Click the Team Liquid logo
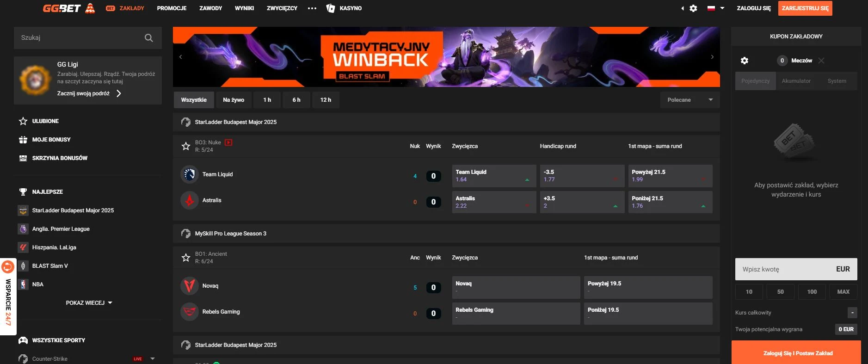Viewport: 868px width, 364px height. click(x=190, y=174)
